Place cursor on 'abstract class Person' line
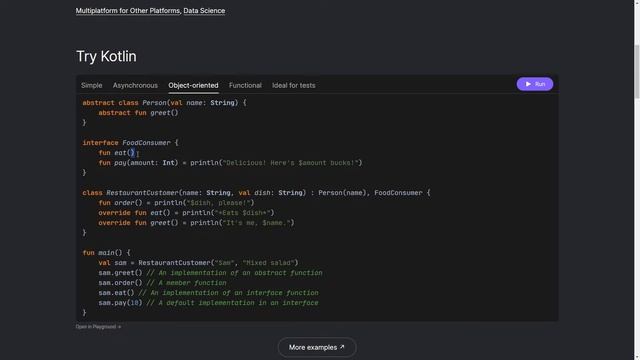The image size is (640, 360). tap(164, 103)
